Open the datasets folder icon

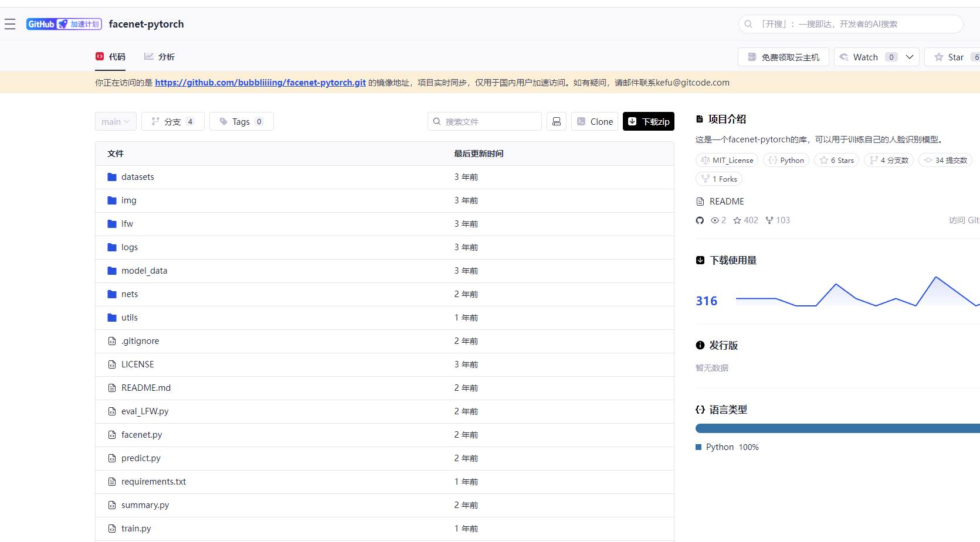point(112,177)
